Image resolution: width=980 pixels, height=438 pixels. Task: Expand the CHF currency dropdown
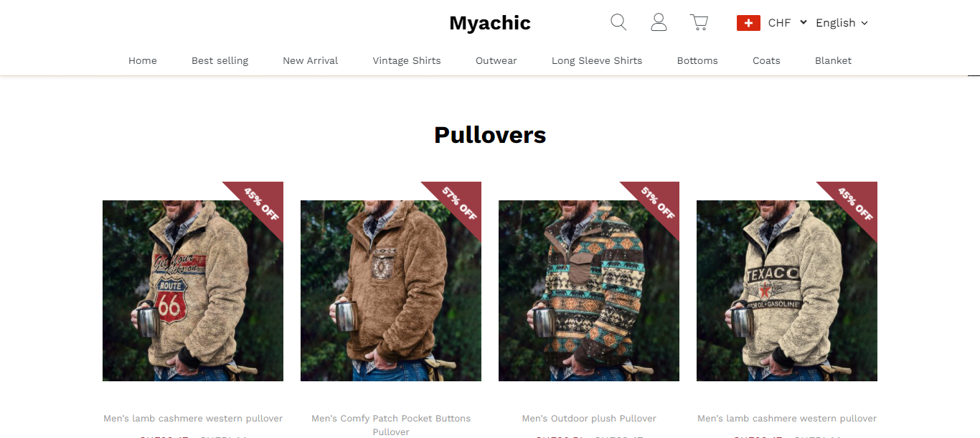[x=787, y=23]
